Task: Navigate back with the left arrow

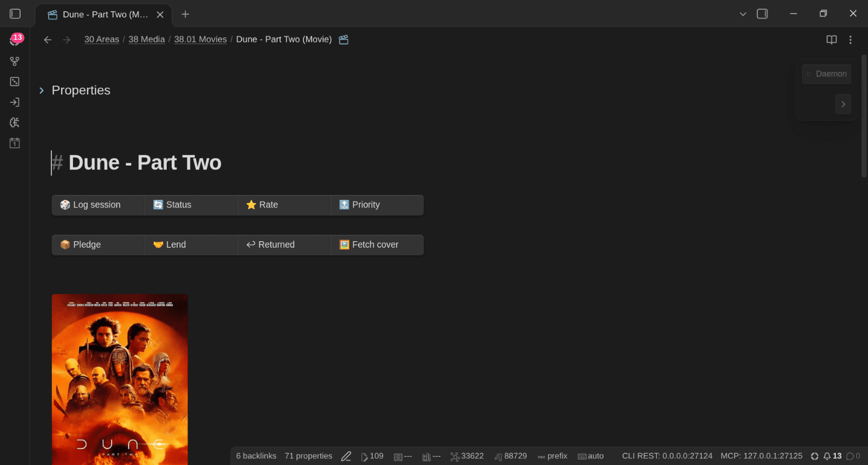Action: [47, 40]
